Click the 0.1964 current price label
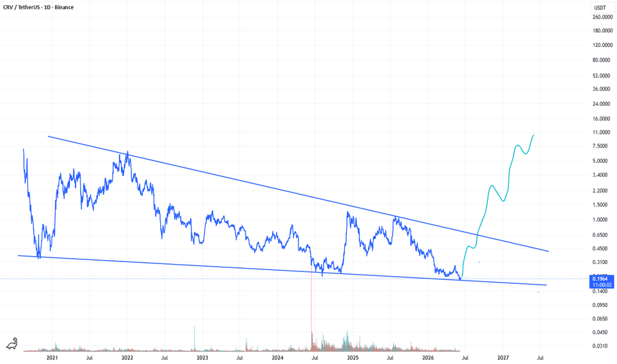Screen dimensions: 617x364 coord(600,279)
